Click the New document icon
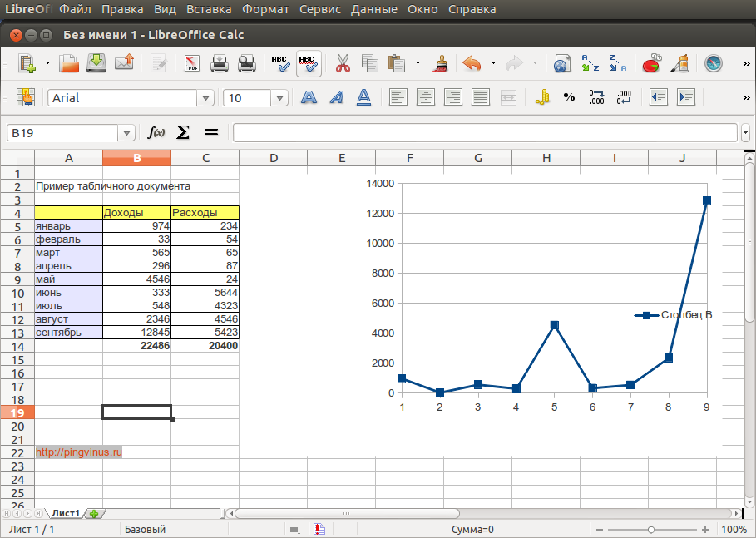 (27, 63)
